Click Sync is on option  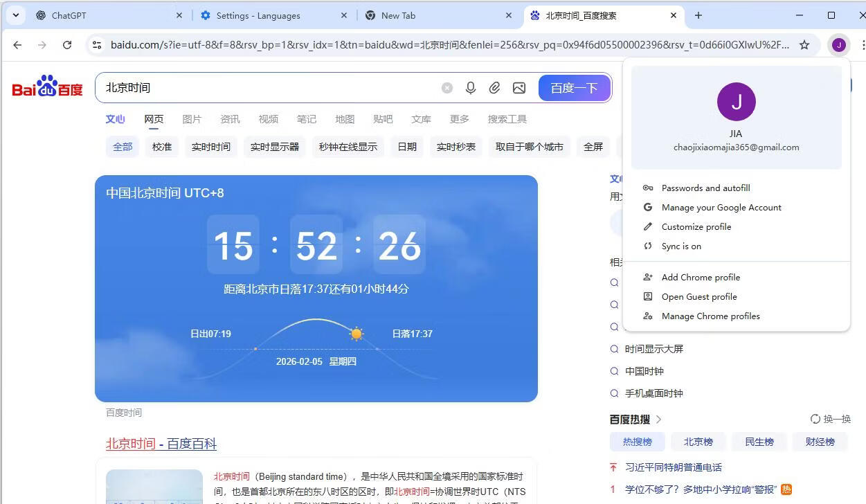(x=681, y=246)
